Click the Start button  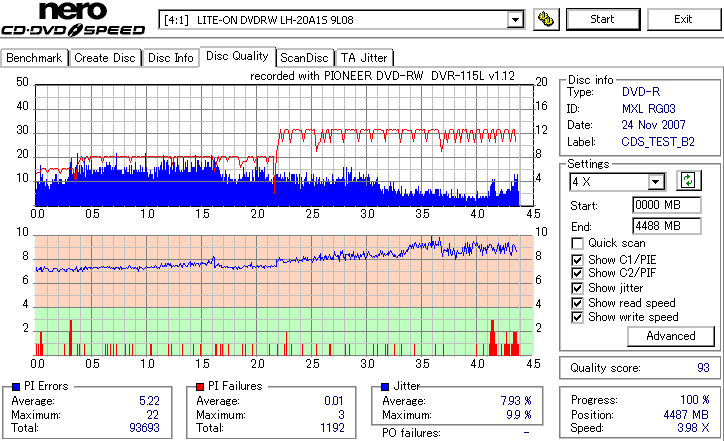603,19
